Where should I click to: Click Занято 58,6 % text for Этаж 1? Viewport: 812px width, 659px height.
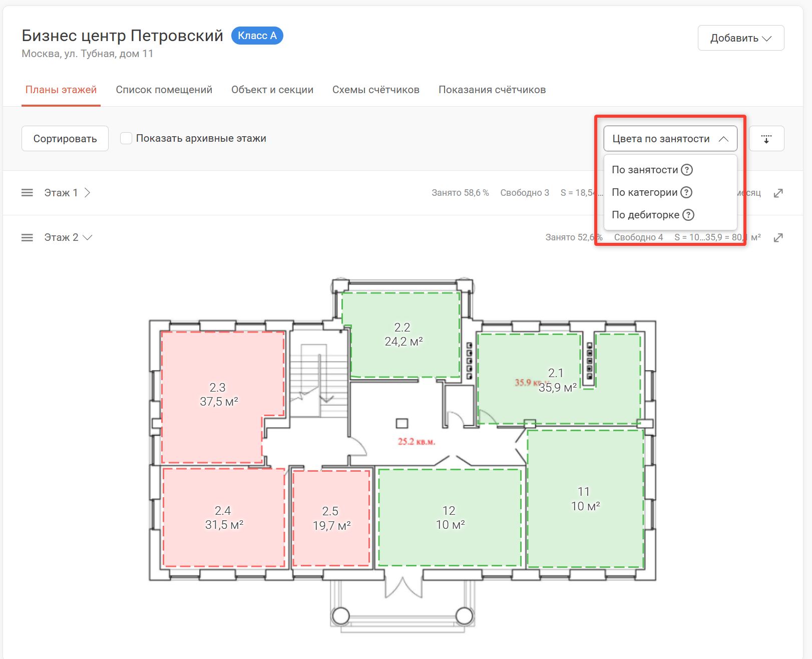click(460, 193)
